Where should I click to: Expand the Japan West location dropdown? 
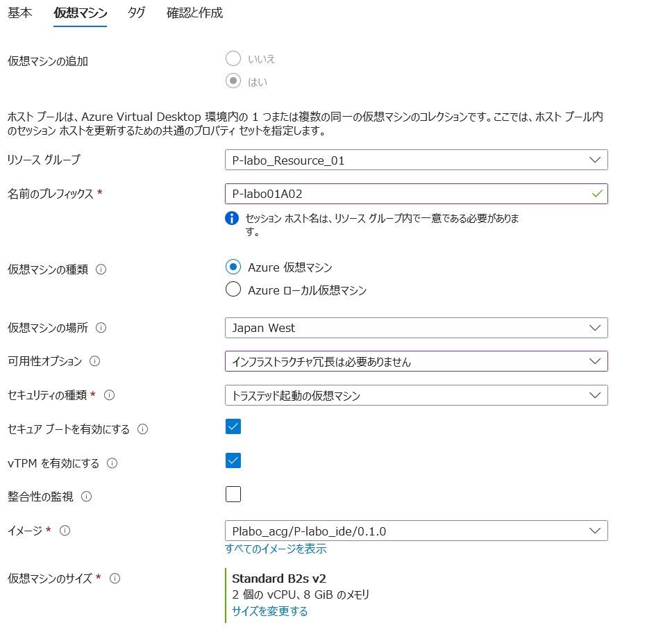416,328
